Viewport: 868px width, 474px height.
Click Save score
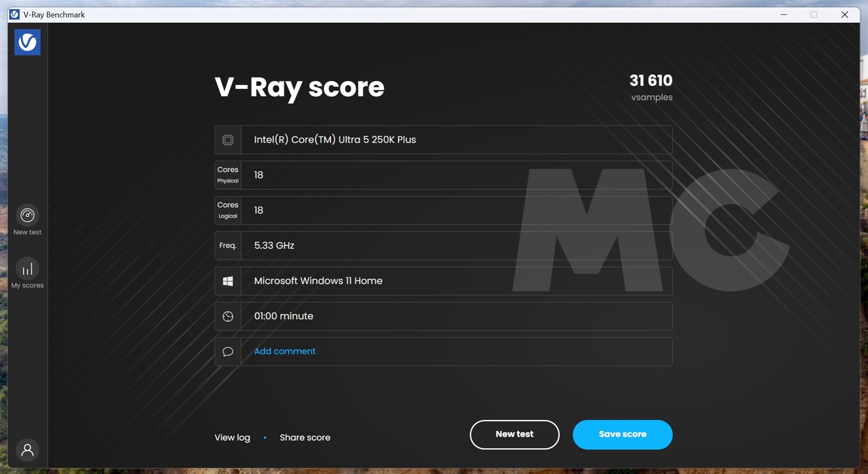[622, 434]
